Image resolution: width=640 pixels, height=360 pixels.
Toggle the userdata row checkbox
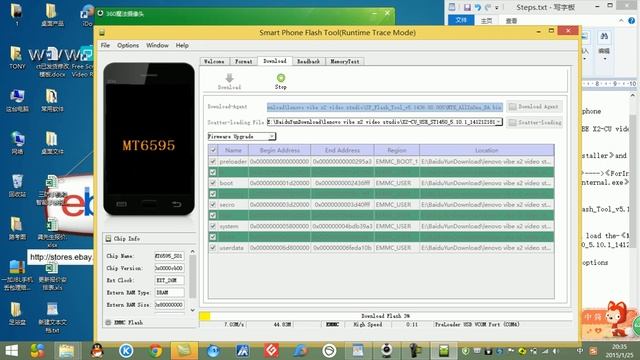213,247
